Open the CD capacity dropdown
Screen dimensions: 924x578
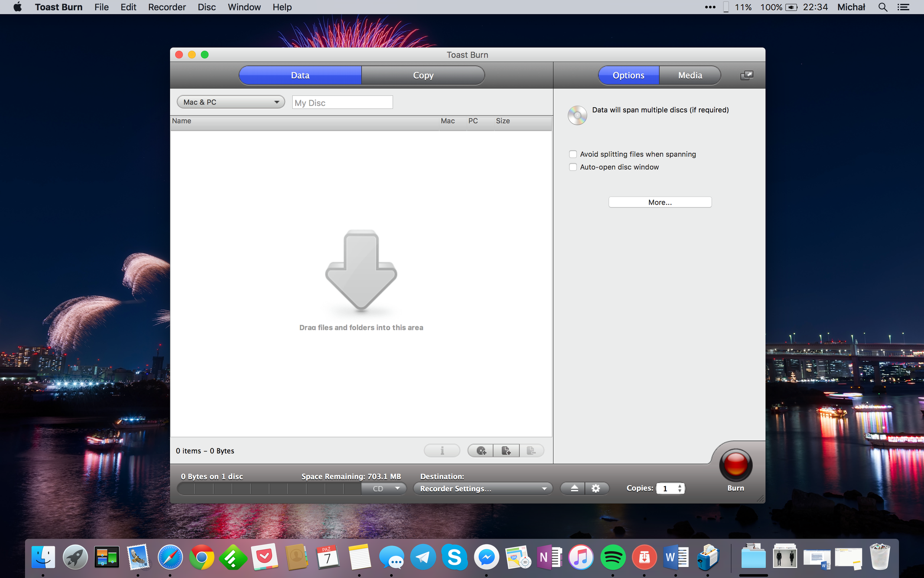(x=384, y=488)
